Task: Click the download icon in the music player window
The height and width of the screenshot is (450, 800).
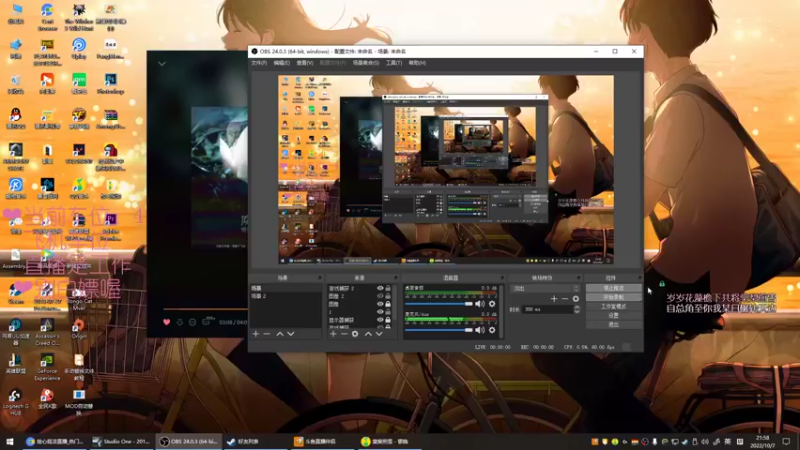Action: 180,322
